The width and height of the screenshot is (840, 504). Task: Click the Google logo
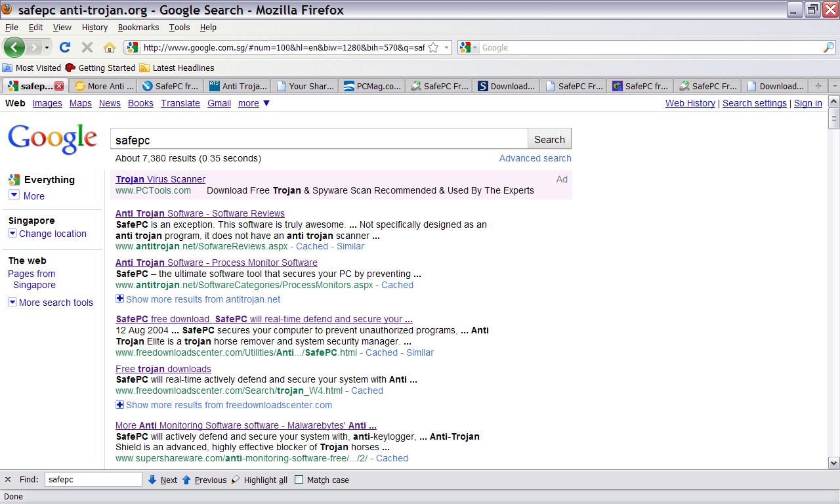[52, 139]
